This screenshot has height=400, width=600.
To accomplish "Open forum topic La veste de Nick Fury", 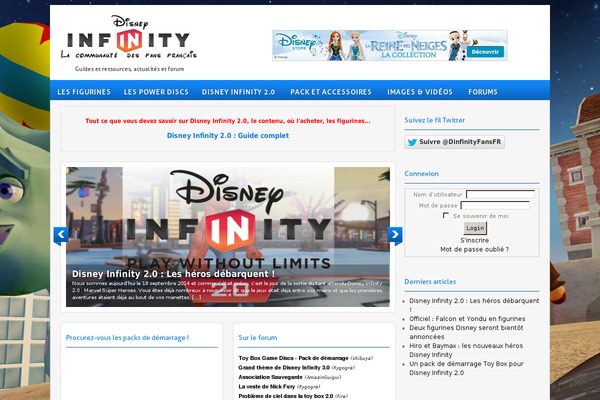I will click(267, 387).
